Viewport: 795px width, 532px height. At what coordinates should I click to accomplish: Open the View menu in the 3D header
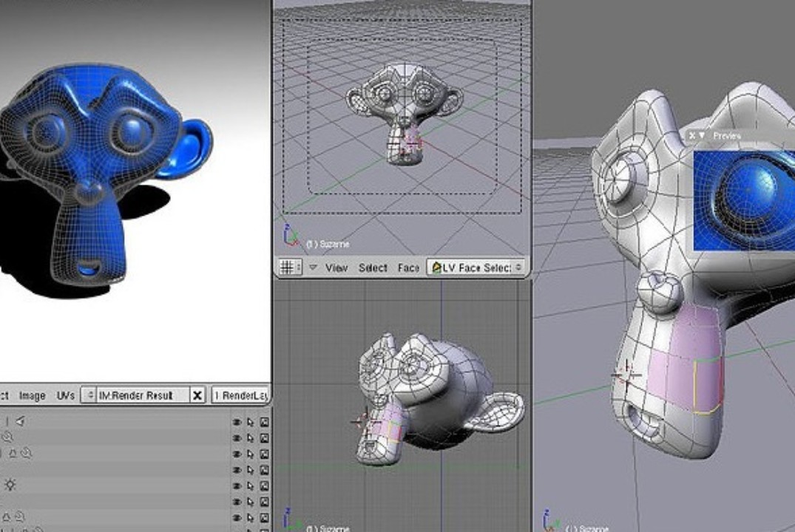(x=336, y=267)
